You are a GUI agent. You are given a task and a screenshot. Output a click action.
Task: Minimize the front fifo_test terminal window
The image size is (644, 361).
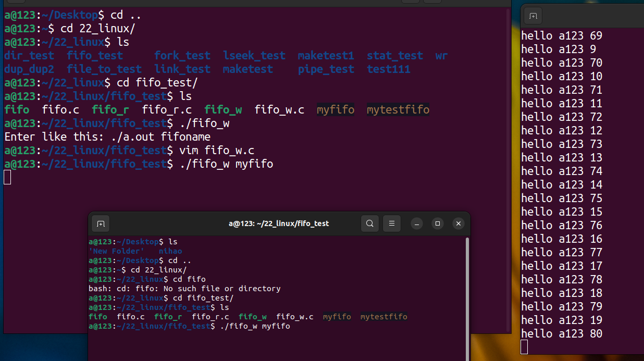coord(416,223)
